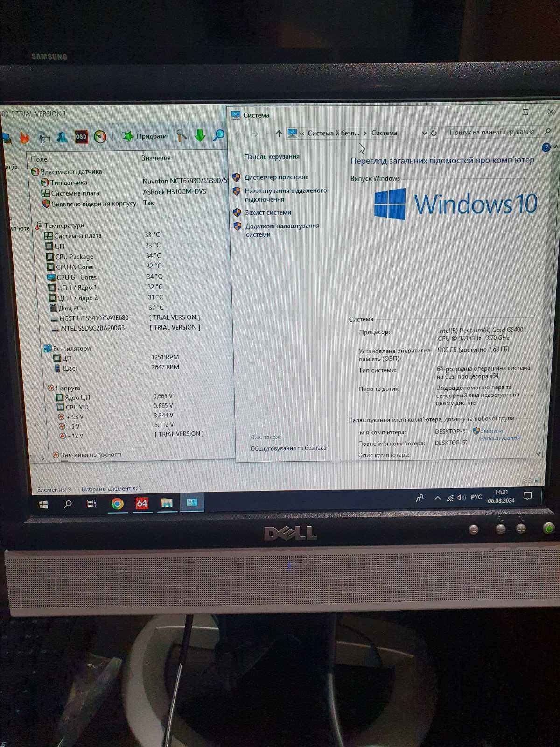Expand hidden tray icons chevron
The image size is (560, 747).
tap(437, 498)
